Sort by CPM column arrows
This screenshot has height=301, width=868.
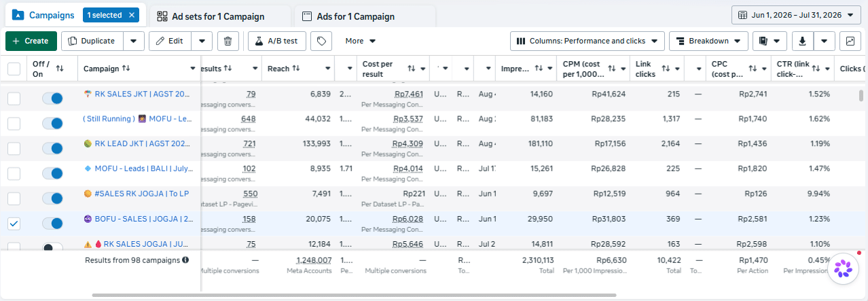pos(613,69)
